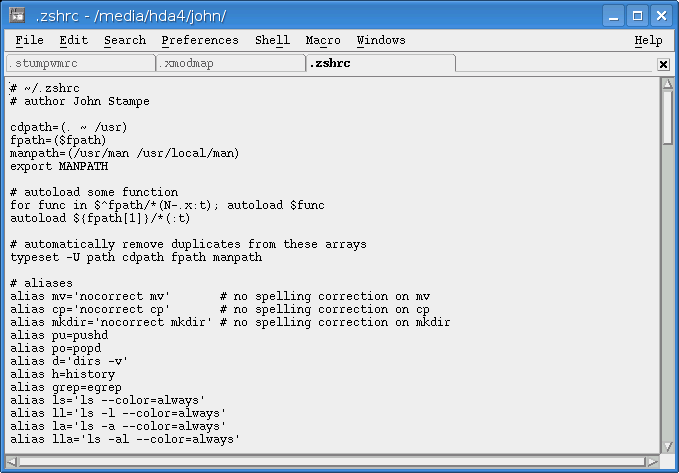The height and width of the screenshot is (473, 679).
Task: Click the 'autoload ${fpath[1]}' line
Action: [100, 218]
